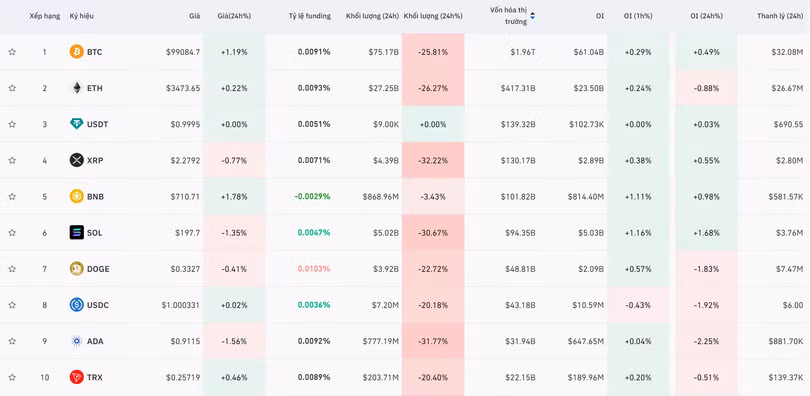The height and width of the screenshot is (396, 810).
Task: Open the TRX symbol link
Action: pyautogui.click(x=95, y=377)
